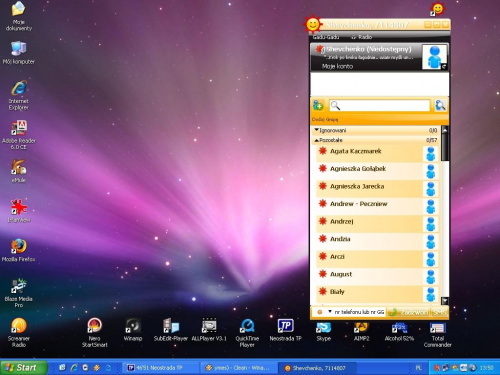Switch to Shevchenko, 7114807 taskbar button
500x375 pixels.
(317, 368)
